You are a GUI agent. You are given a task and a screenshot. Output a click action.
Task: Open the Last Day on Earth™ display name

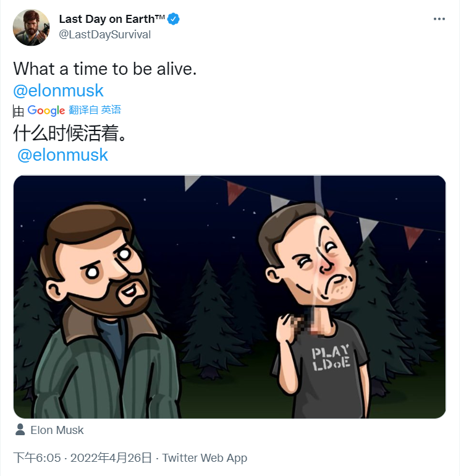(x=112, y=19)
